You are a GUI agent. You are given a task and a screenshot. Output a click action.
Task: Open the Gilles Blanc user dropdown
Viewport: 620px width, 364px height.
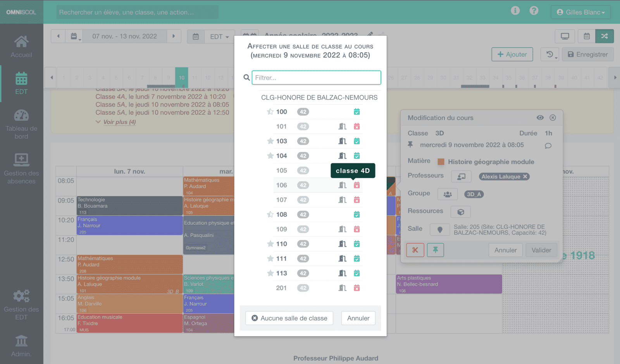[580, 12]
